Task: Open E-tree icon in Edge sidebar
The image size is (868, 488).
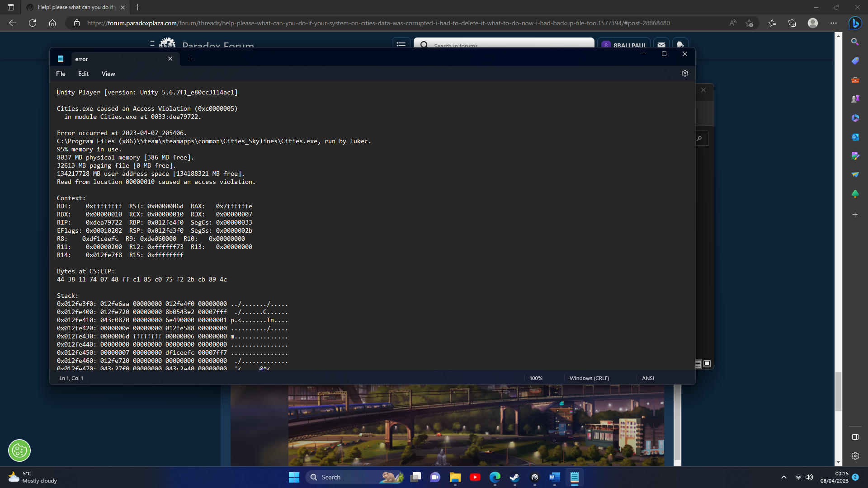Action: click(x=855, y=194)
